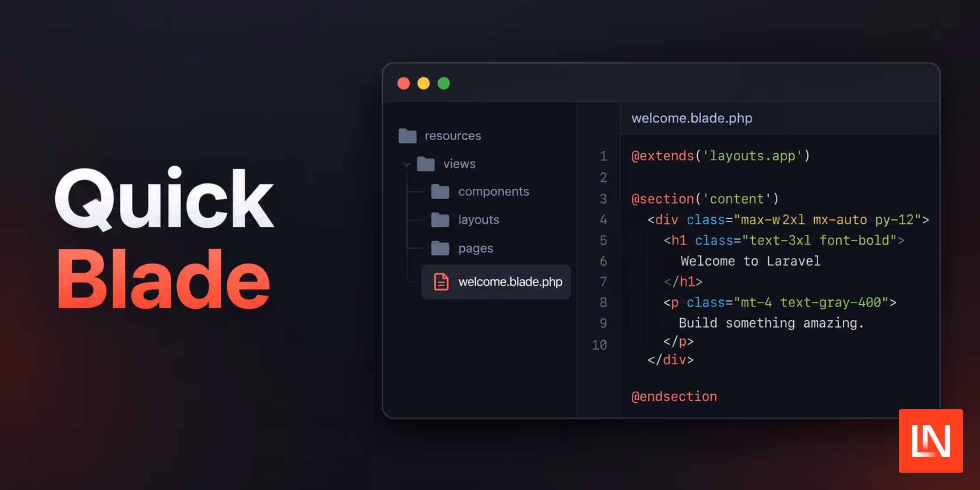Click the opening <h1 tag on line 5
The width and height of the screenshot is (980, 490).
tap(675, 241)
